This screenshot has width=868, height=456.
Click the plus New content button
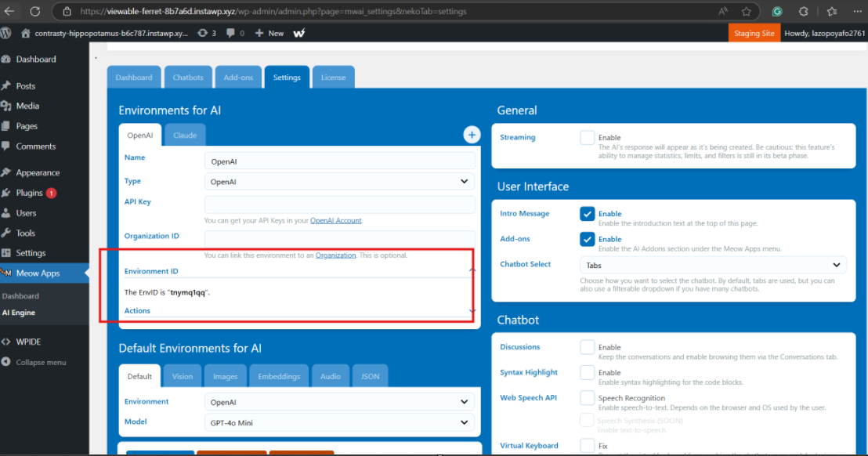click(x=269, y=33)
